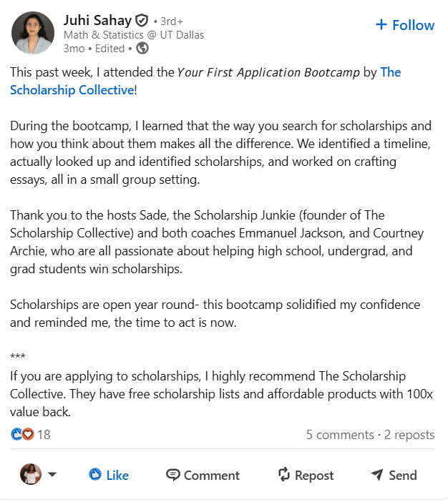Open the reactions count of 18
Screen dimensions: 448x502
click(x=44, y=434)
